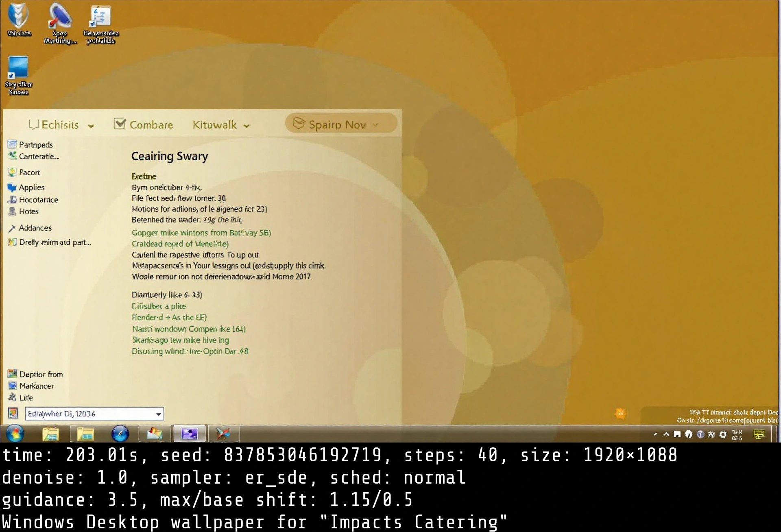
Task: Switch to the Cearing Swary section
Action: tap(170, 156)
